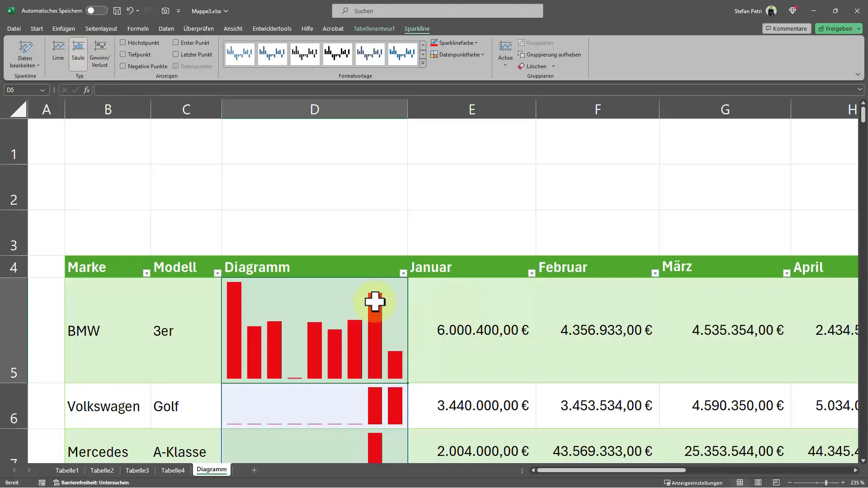The width and height of the screenshot is (868, 488).
Task: Enable Letzter Punkt checkbox
Action: [176, 54]
